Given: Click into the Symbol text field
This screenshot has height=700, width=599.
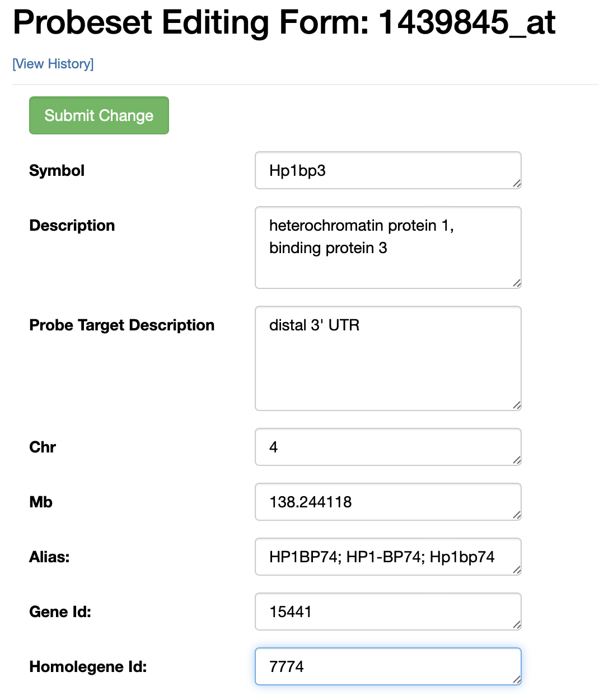Looking at the screenshot, I should tap(387, 170).
